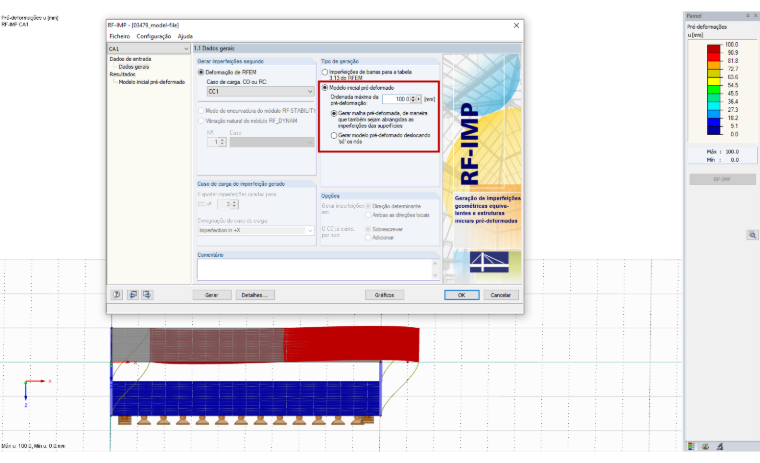The height and width of the screenshot is (463, 760).
Task: Choose Direção determinante radio
Action: pyautogui.click(x=368, y=206)
